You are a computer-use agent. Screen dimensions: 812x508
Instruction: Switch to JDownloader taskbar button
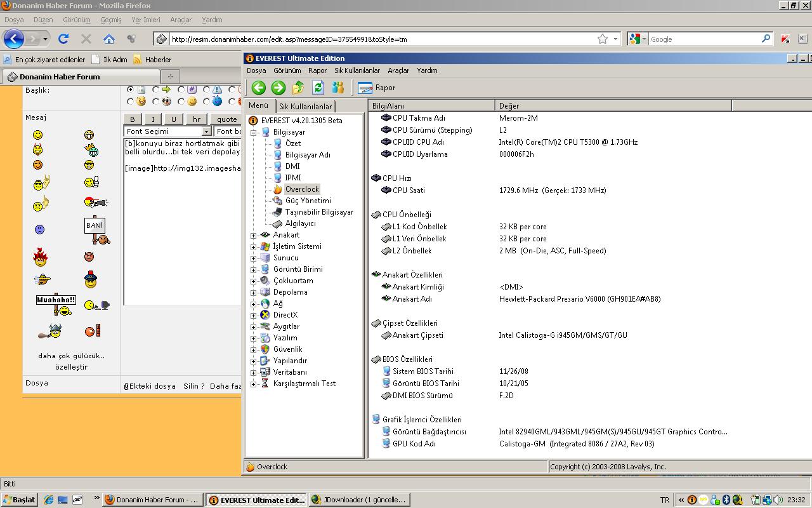[358, 500]
